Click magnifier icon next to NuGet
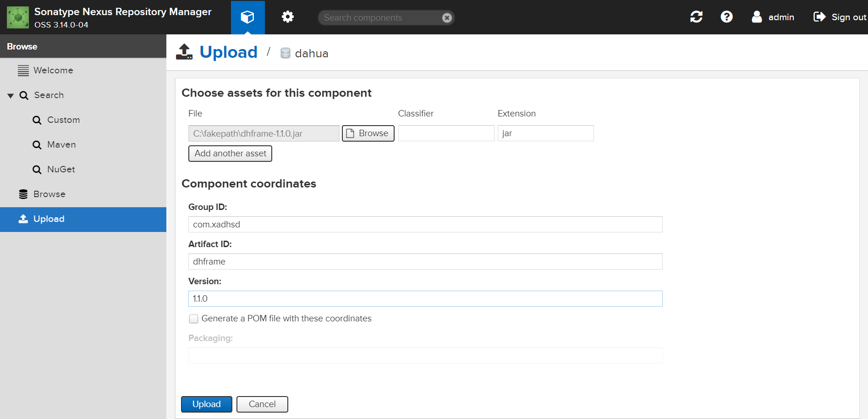868x419 pixels. pos(37,170)
